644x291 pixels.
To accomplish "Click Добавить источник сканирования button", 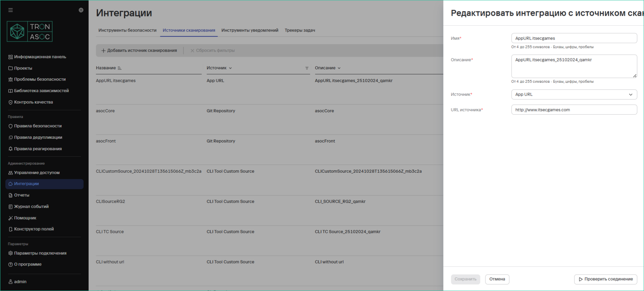I will (x=139, y=50).
